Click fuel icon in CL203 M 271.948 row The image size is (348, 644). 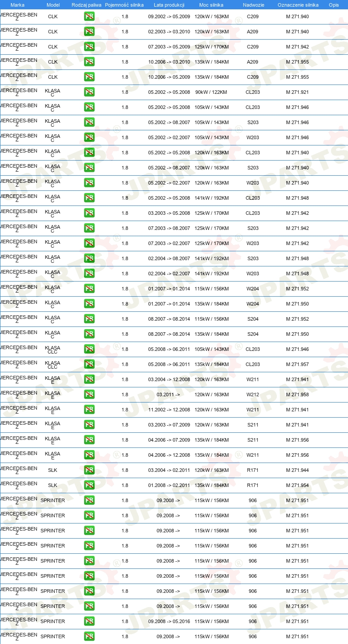pyautogui.click(x=89, y=198)
